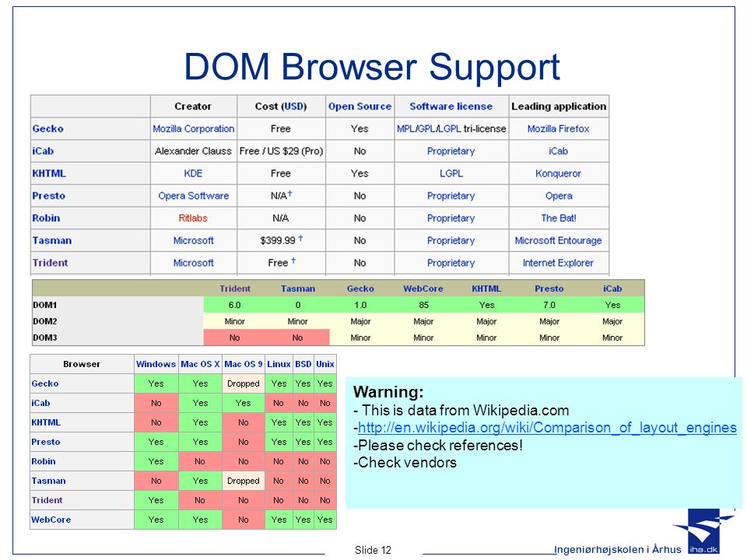The width and height of the screenshot is (747, 560).
Task: Click the Robin link in platform table
Action: pyautogui.click(x=44, y=462)
